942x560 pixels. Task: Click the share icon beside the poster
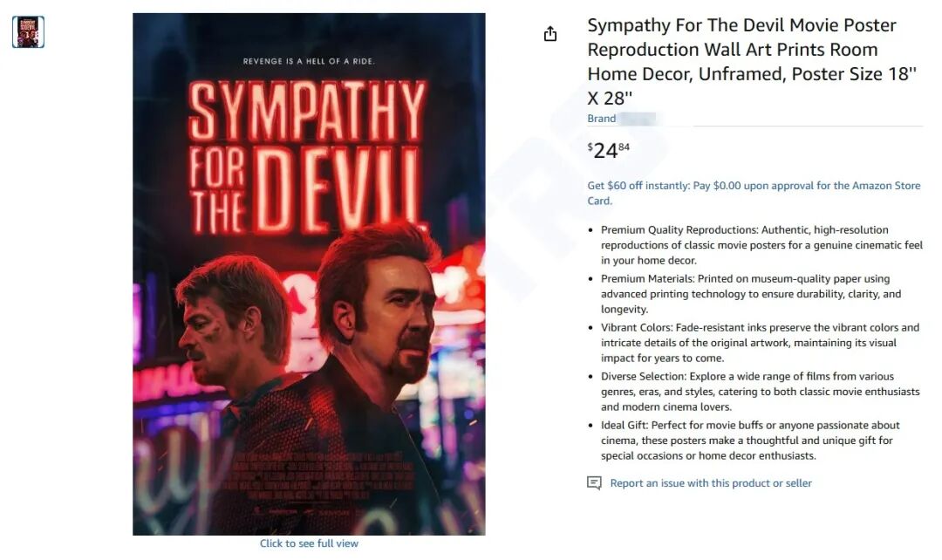pos(549,34)
